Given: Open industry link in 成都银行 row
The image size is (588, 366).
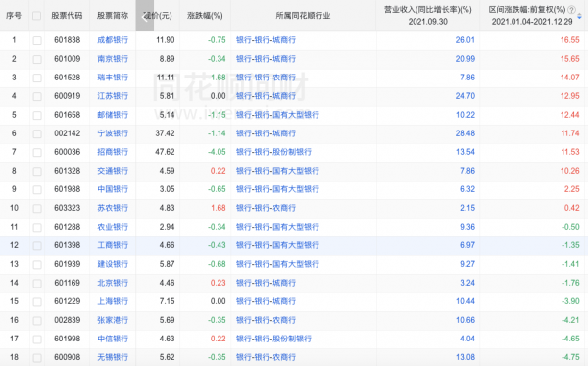Looking at the screenshot, I should [266, 40].
